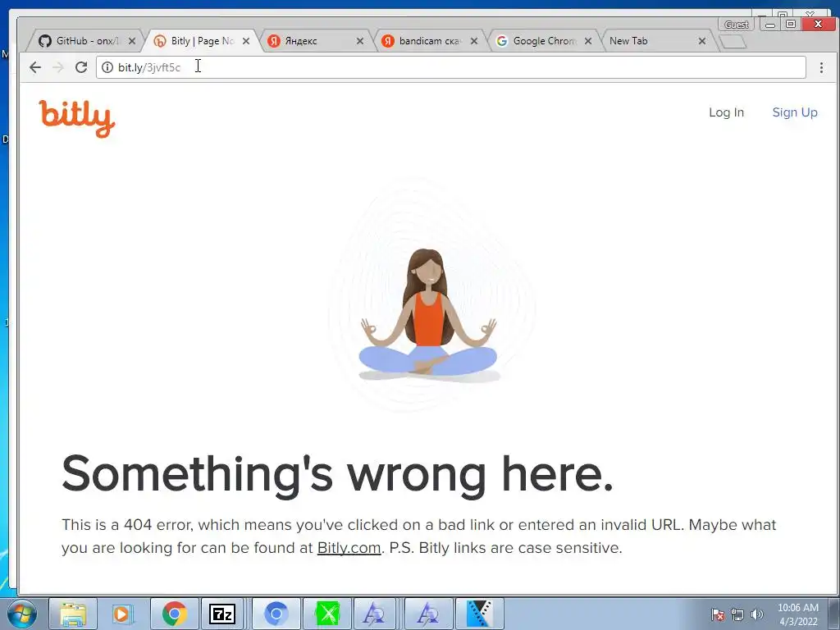840x630 pixels.
Task: Click the network tray icon
Action: 737,614
